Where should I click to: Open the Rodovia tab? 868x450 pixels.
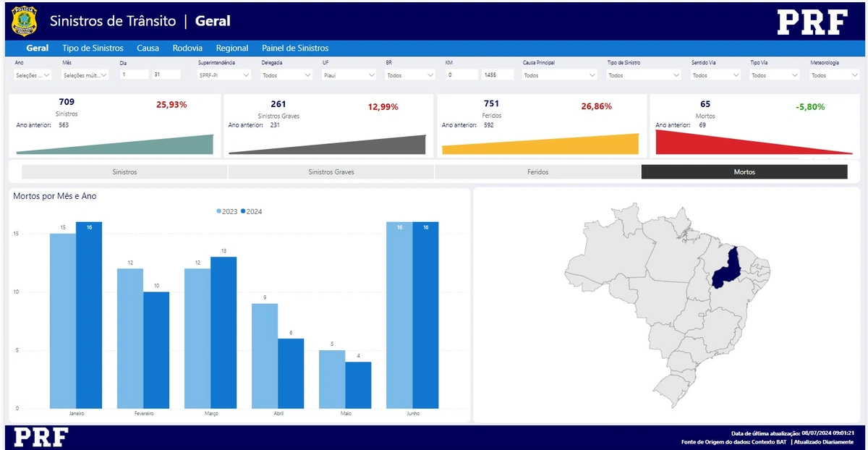coord(187,48)
